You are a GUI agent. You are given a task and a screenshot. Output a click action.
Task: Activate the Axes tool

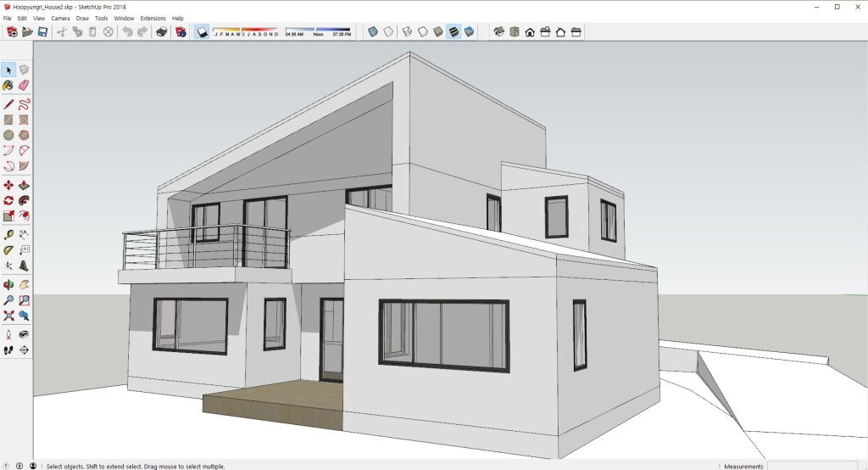8,266
